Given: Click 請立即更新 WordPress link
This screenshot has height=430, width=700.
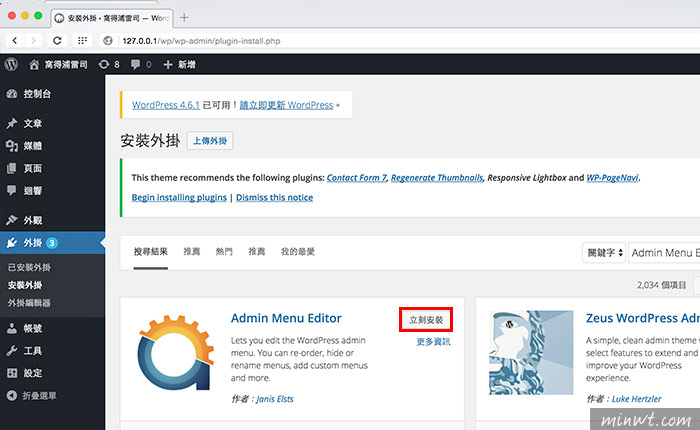Looking at the screenshot, I should tap(286, 105).
